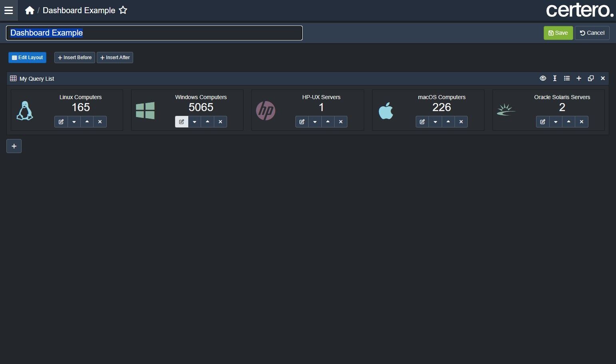Viewport: 616px width, 364px height.
Task: Click the Linux penguin icon
Action: click(24, 111)
